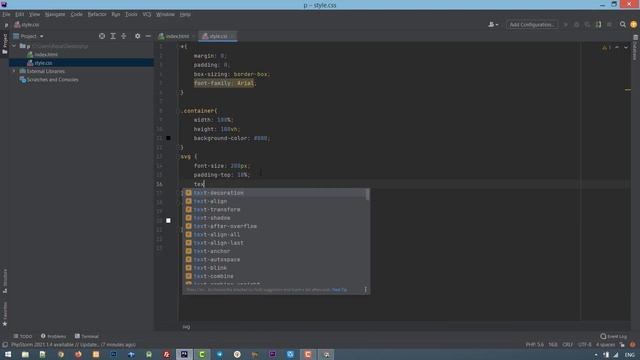
Task: Choose text-combine from autocomplete list
Action: point(274,276)
